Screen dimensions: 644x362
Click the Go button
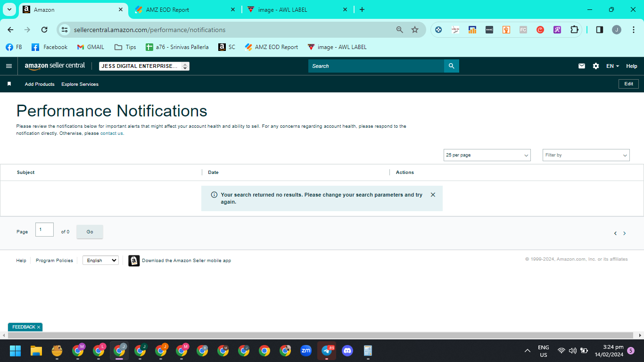pyautogui.click(x=90, y=231)
